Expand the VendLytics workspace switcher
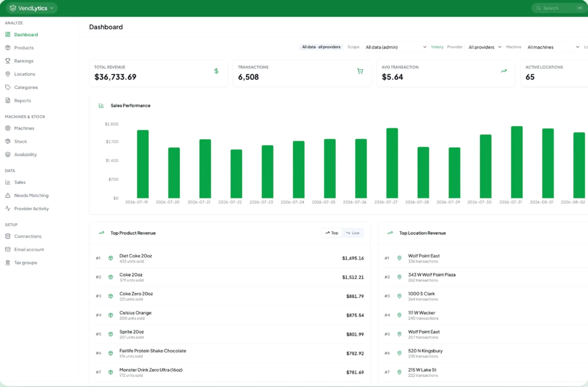 32,8
